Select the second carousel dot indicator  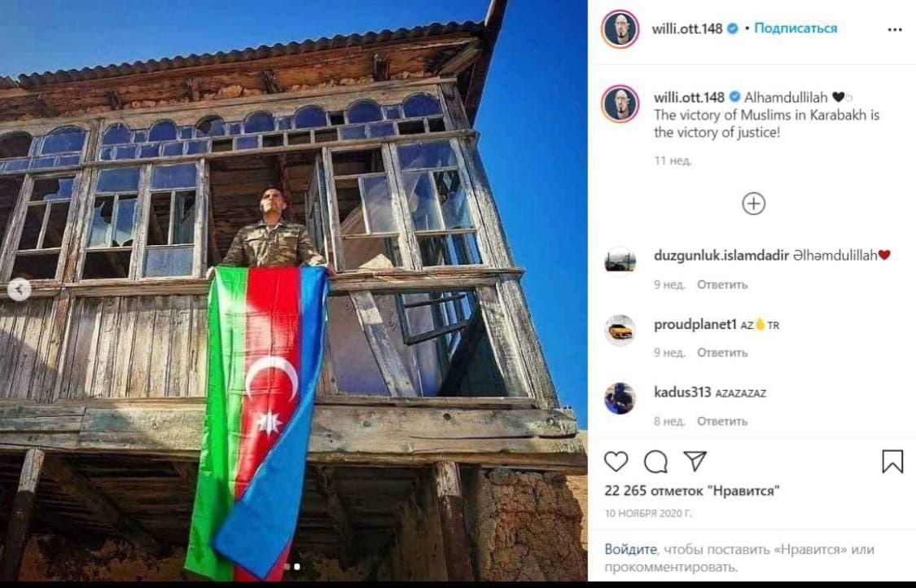pyautogui.click(x=297, y=566)
